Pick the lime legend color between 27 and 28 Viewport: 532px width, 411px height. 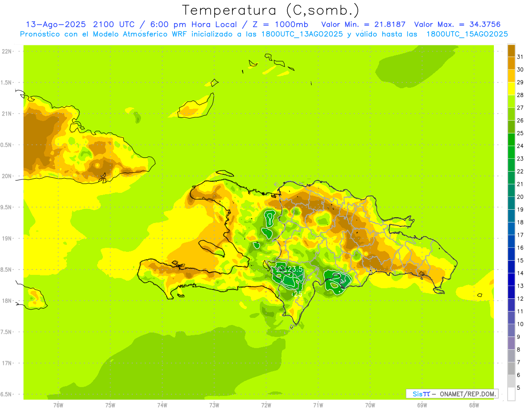click(511, 102)
